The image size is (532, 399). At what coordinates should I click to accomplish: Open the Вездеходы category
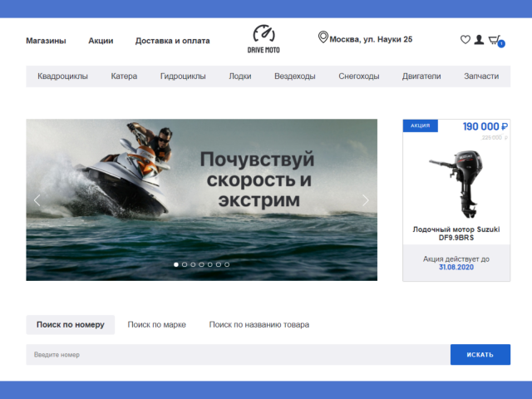click(x=295, y=76)
